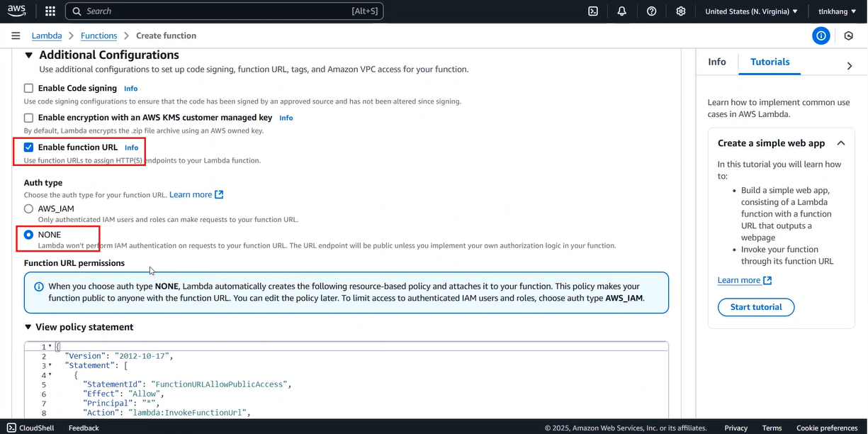Image resolution: width=868 pixels, height=434 pixels.
Task: Click the external link icon next to Auth type Learn more
Action: (219, 194)
